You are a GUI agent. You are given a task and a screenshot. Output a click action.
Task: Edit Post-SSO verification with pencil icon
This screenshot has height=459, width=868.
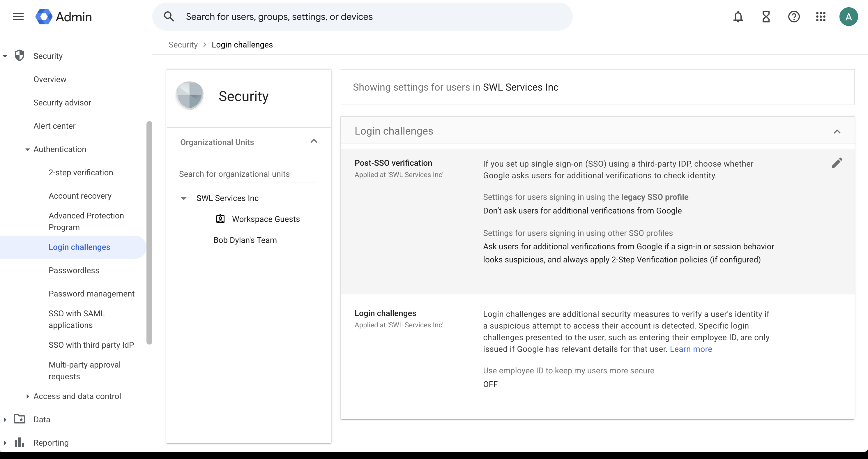(x=837, y=163)
